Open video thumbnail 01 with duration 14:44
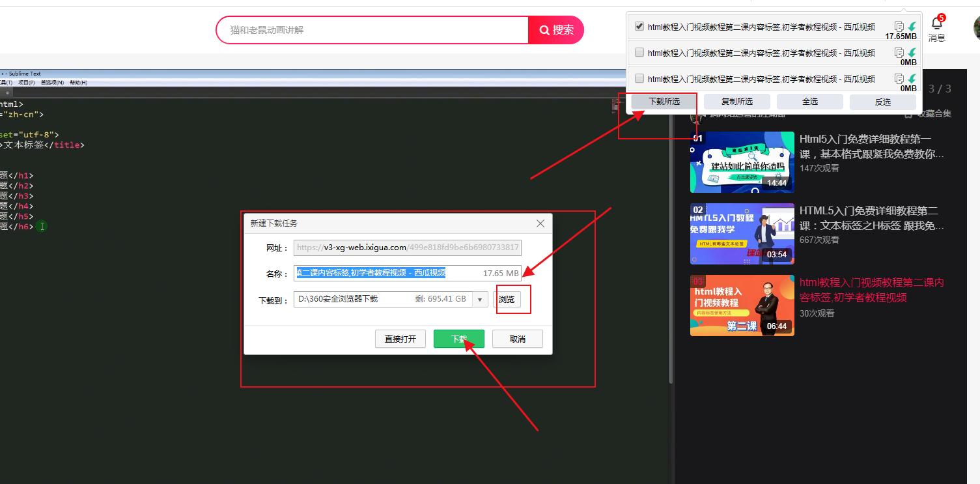The image size is (980, 484). pyautogui.click(x=742, y=162)
